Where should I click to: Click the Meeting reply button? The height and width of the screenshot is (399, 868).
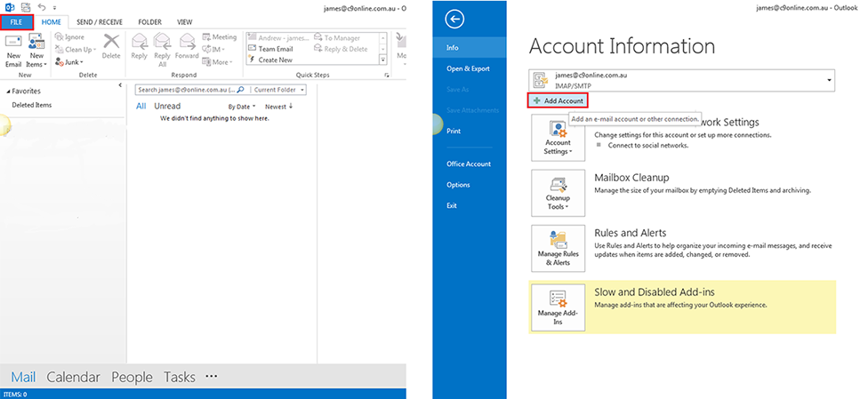tap(219, 37)
